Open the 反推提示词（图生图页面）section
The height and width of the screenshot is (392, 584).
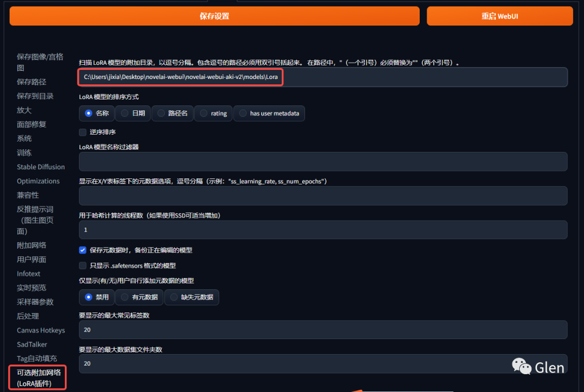(x=35, y=220)
